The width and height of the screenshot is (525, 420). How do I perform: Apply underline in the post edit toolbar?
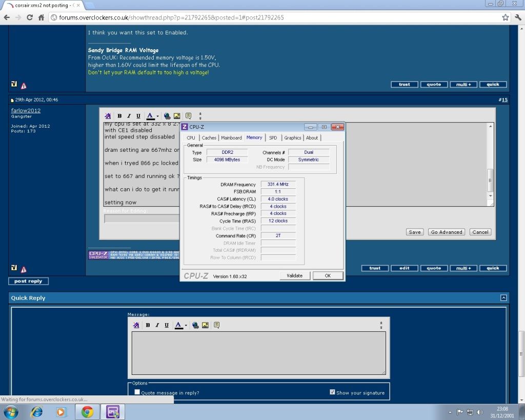tap(138, 116)
